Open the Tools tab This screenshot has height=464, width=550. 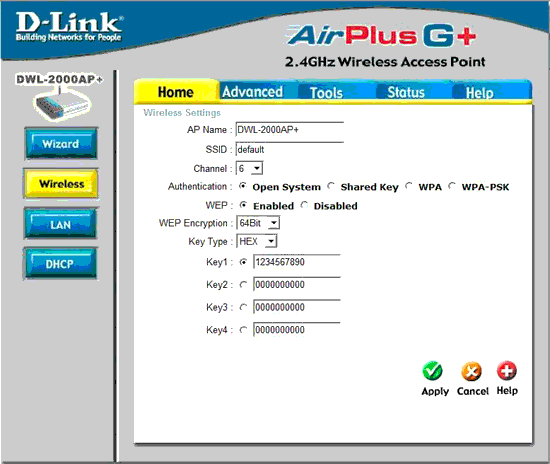point(326,93)
